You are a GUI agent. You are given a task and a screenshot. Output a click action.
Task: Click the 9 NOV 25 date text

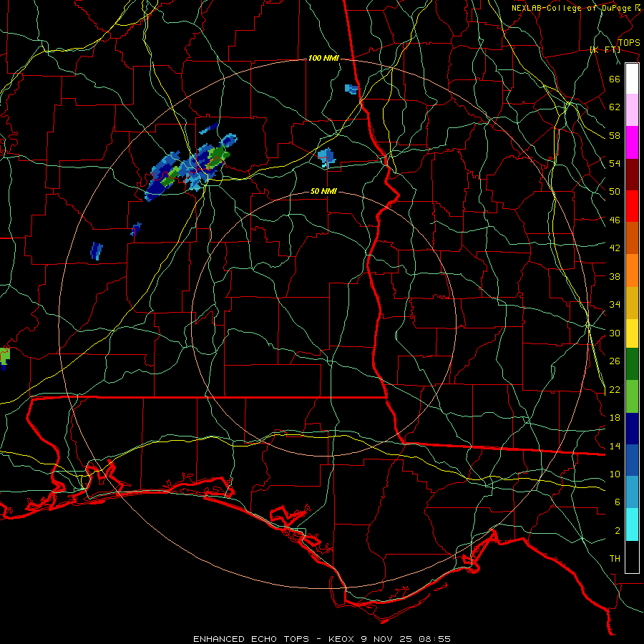pyautogui.click(x=388, y=639)
